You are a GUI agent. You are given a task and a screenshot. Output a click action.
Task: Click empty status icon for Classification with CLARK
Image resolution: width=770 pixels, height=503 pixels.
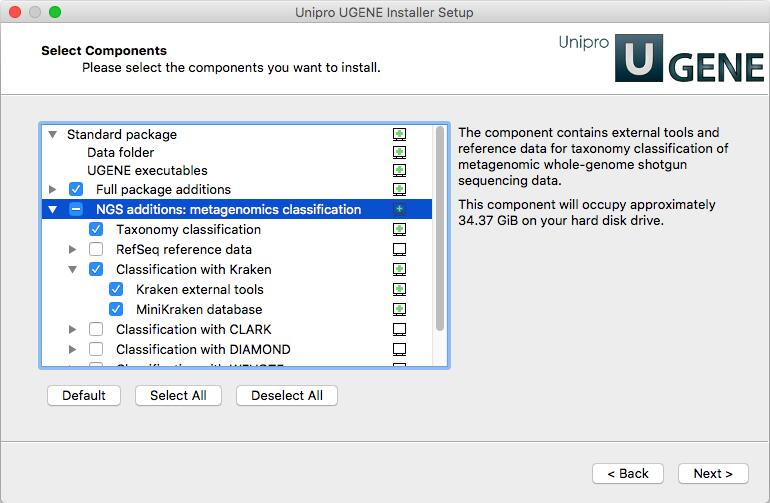pyautogui.click(x=399, y=329)
